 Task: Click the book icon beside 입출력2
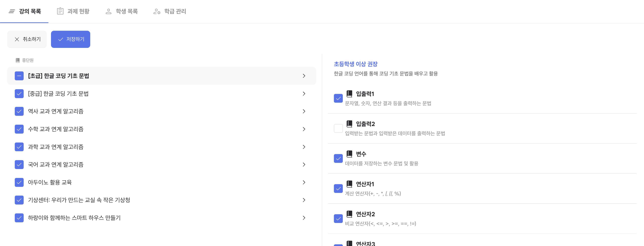(x=349, y=124)
